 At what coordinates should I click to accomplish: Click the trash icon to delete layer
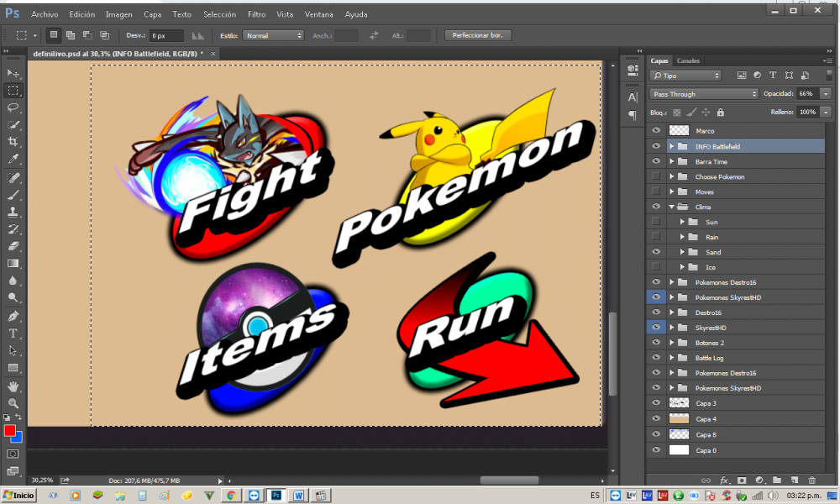(811, 480)
